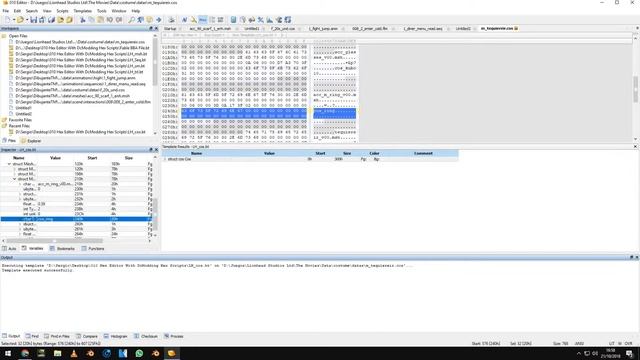Open the View menu
640x360 pixels.
click(x=47, y=11)
